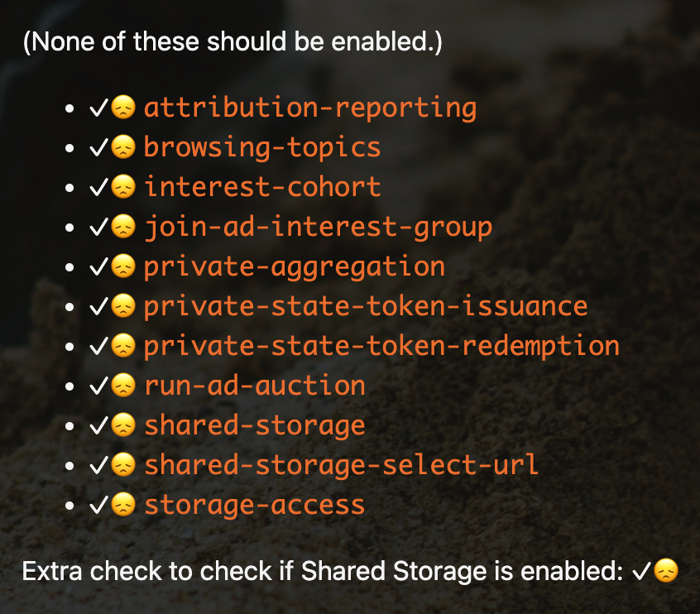The width and height of the screenshot is (700, 614).
Task: Open the shared-storage link
Action: pyautogui.click(x=254, y=425)
